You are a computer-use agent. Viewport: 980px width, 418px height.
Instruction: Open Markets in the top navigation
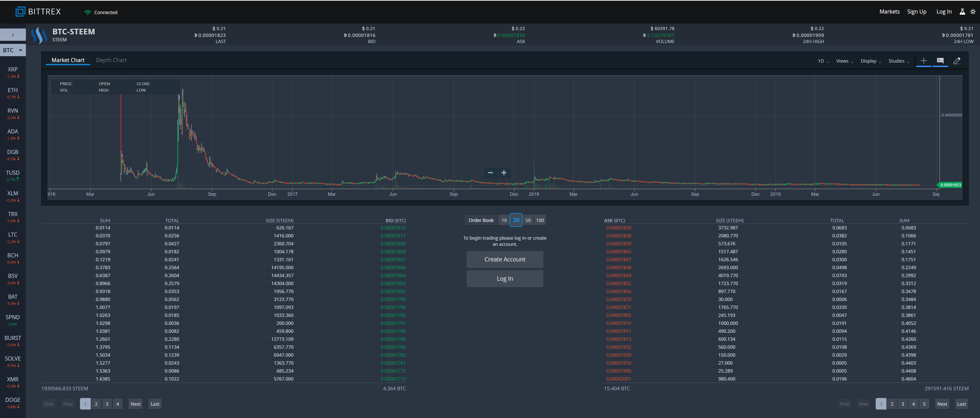(x=890, y=12)
